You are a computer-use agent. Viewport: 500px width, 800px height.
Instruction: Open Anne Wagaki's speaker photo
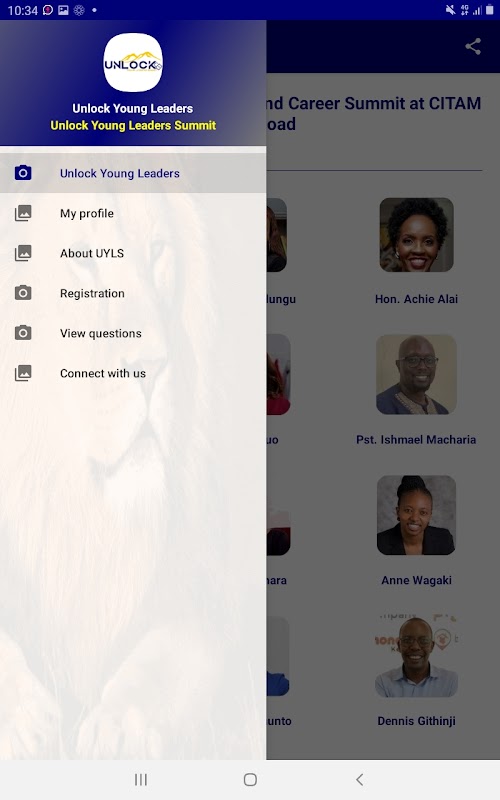coord(416,515)
